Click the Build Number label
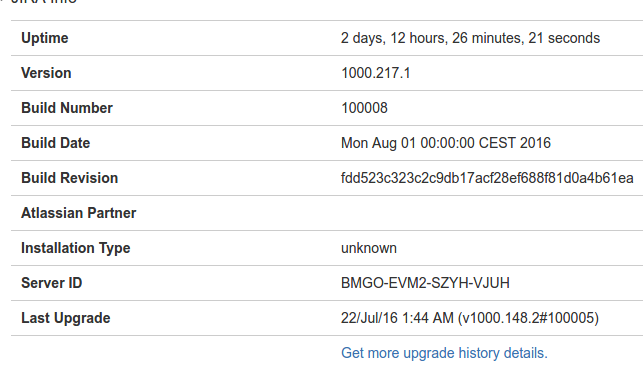Screen dimensions: 643x366 click(67, 108)
